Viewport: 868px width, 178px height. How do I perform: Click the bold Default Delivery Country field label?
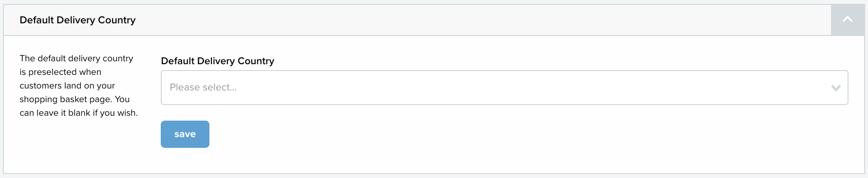(218, 61)
